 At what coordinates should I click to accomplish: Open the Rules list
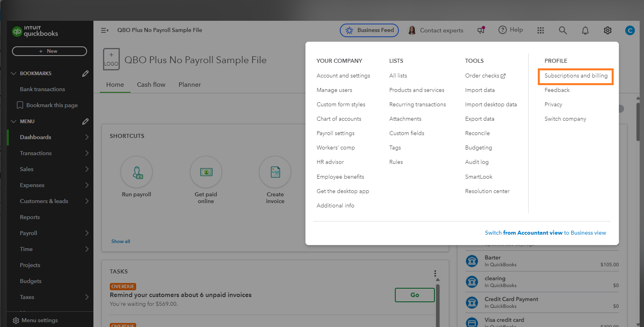pos(396,162)
